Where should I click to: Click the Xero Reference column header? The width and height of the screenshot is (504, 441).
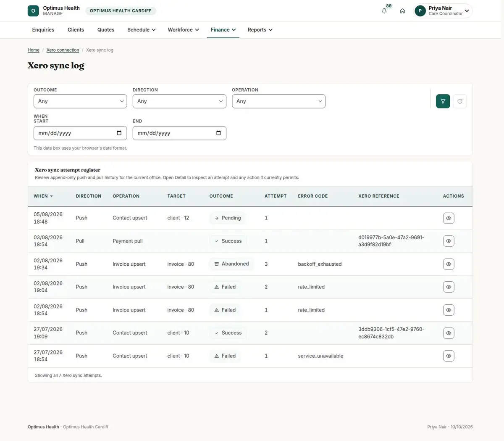379,196
